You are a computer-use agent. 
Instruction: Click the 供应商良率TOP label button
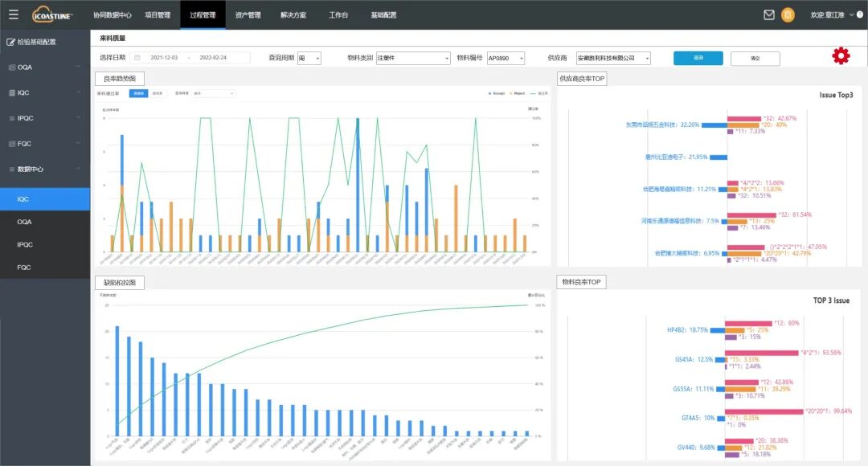click(582, 79)
